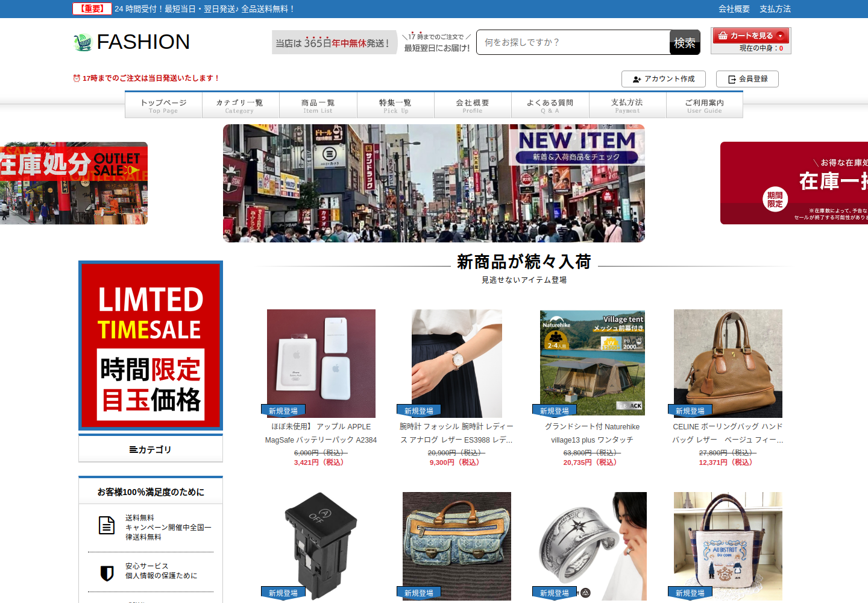Viewport: 868px width, 603px height.
Task: Click the document icon beside 送料無料
Action: [x=107, y=525]
